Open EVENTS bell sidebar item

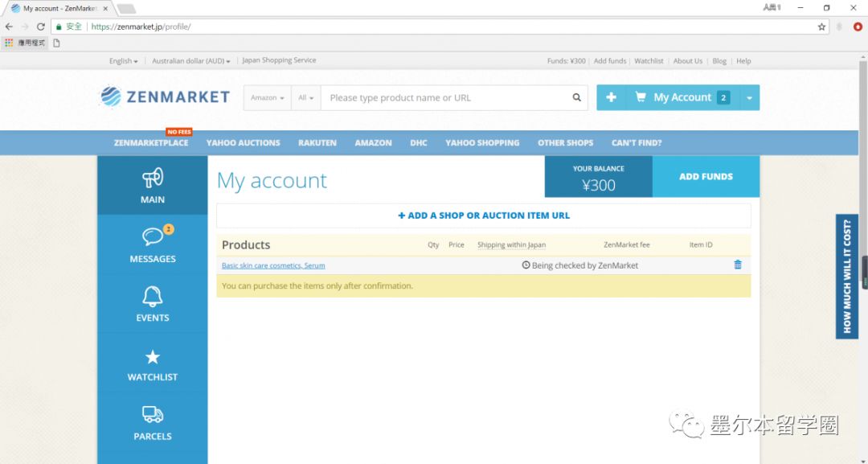coord(153,303)
